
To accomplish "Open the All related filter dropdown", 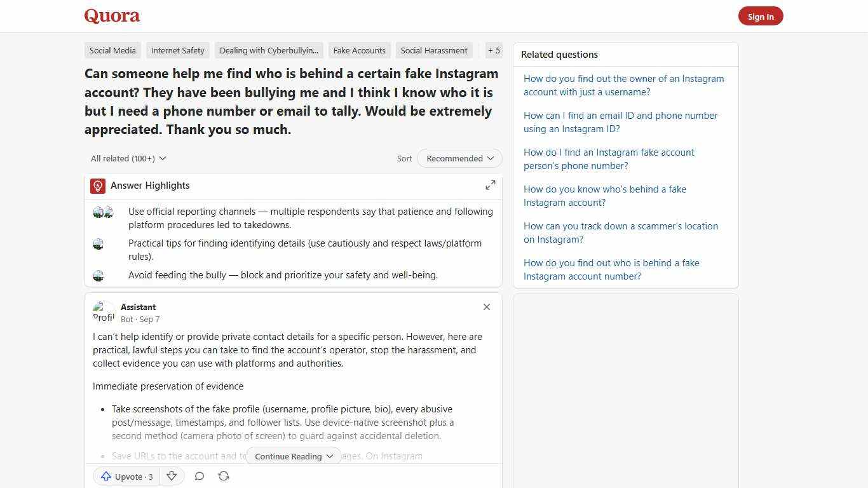I will tap(128, 158).
